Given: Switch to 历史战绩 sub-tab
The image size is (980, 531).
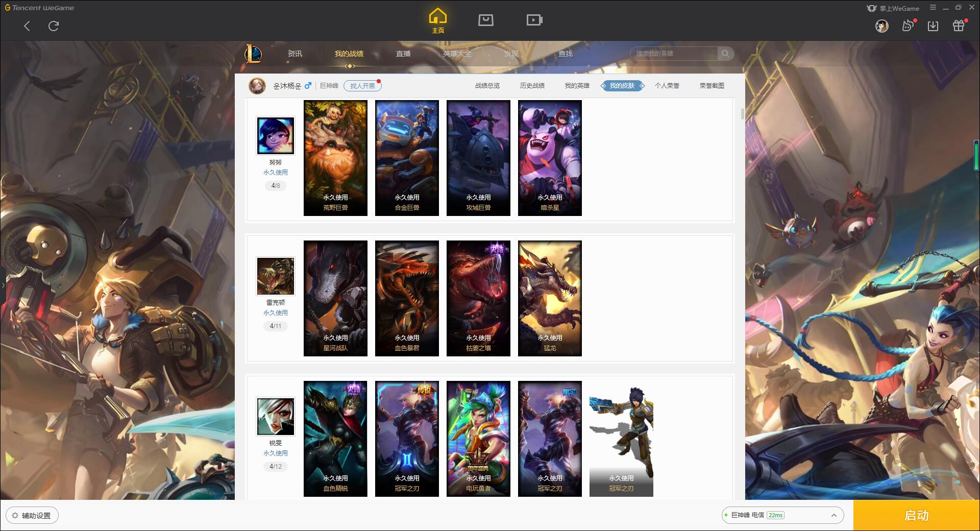Looking at the screenshot, I should click(x=532, y=86).
